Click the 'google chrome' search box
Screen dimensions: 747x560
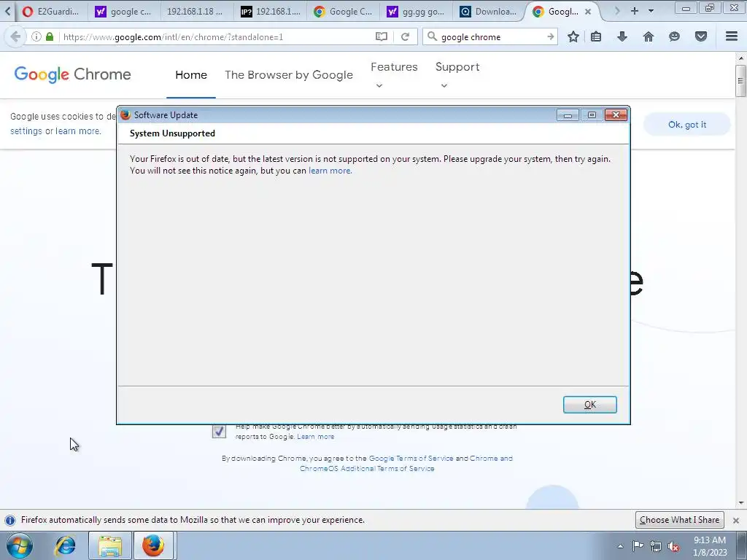(x=492, y=36)
